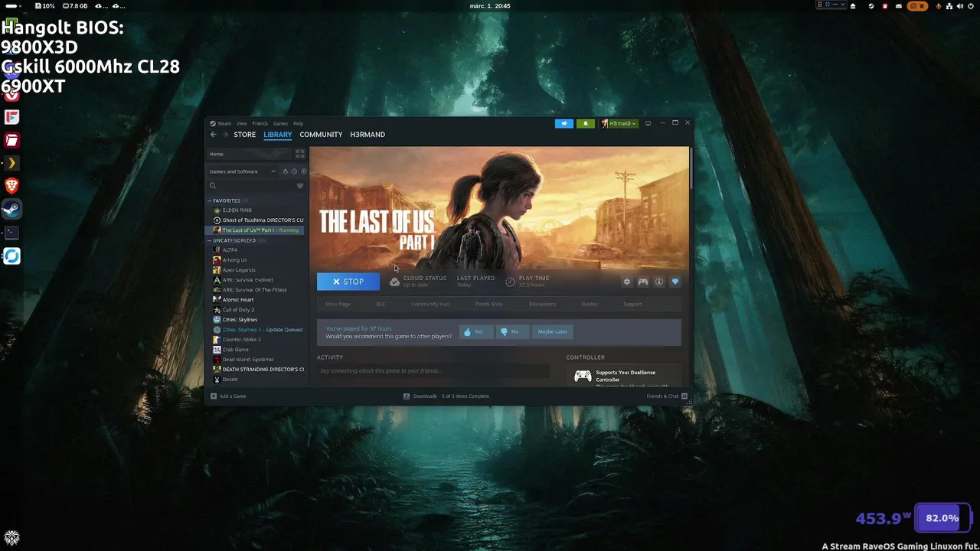Select ELDEN RING in library
The width and height of the screenshot is (980, 551).
click(x=256, y=210)
